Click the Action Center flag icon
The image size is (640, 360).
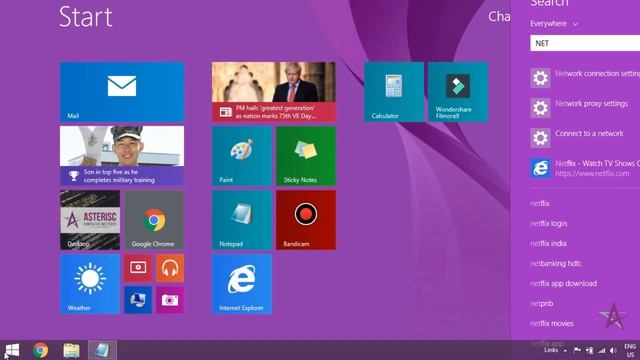click(x=577, y=350)
